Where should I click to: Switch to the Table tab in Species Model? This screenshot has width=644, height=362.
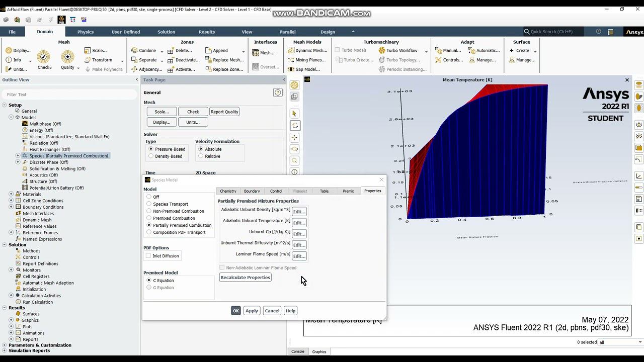point(325,191)
